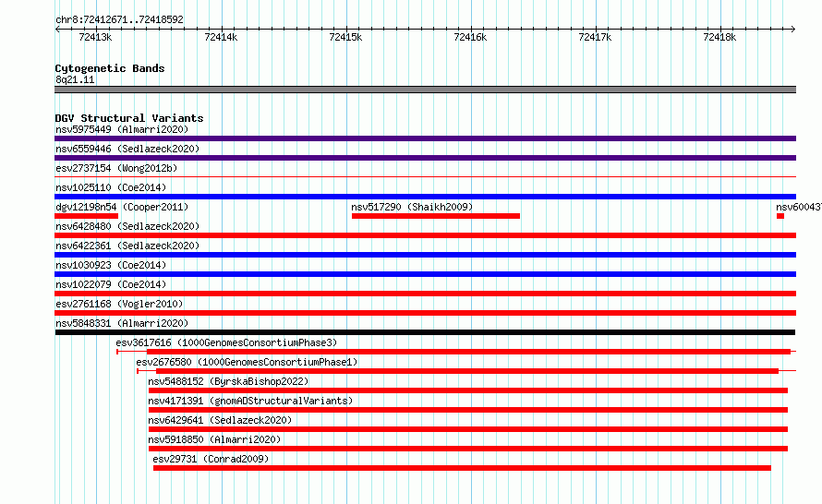Open esv3617616 (1000GenomesConsortiumPhase3) label

226,342
